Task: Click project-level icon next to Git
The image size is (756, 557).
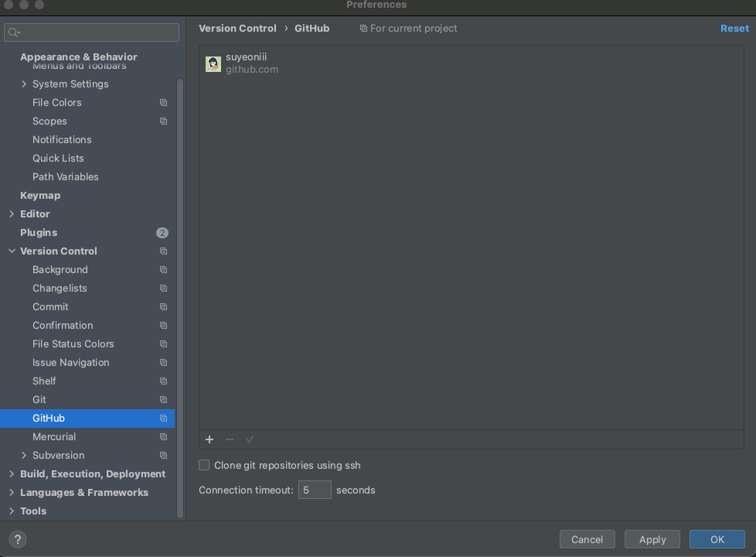Action: [163, 400]
